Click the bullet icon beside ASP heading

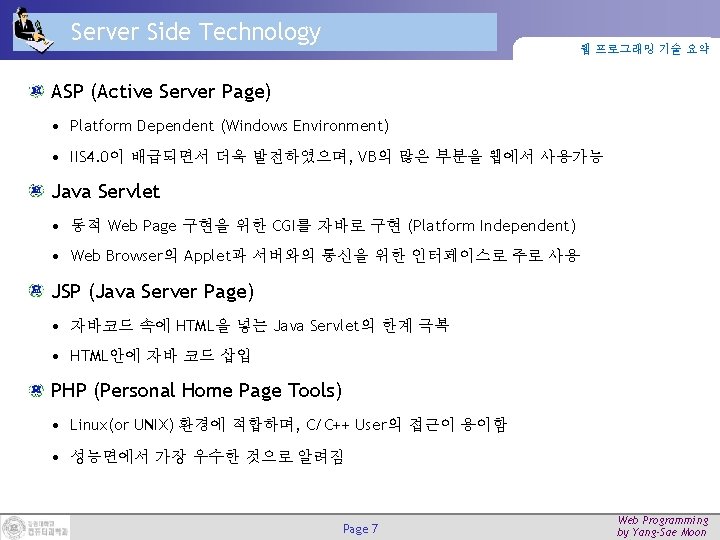36,91
